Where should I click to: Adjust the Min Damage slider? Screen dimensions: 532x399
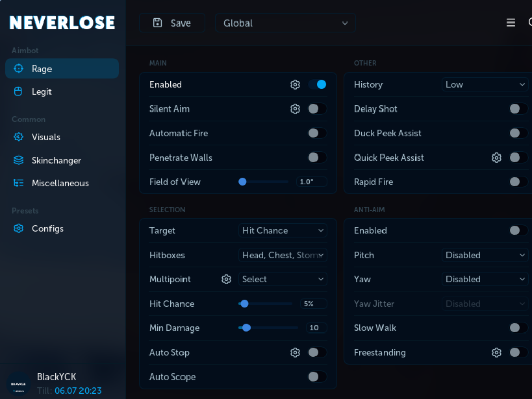click(x=246, y=328)
